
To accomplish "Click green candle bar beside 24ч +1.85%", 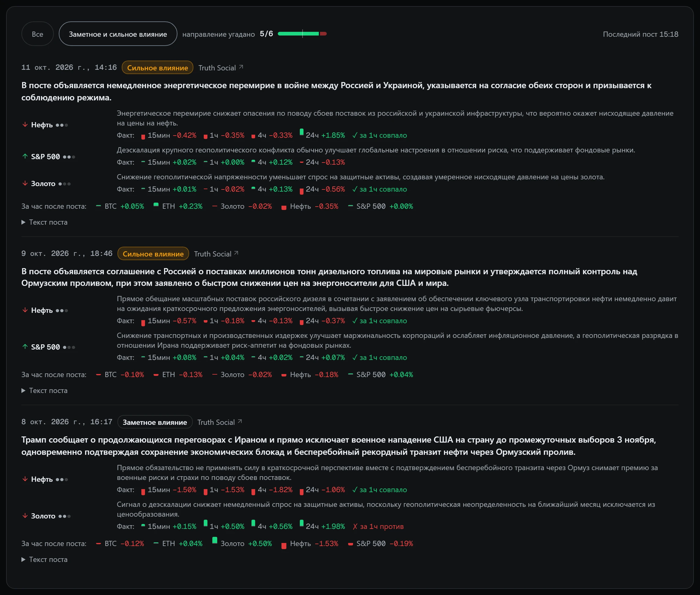I will [x=302, y=132].
